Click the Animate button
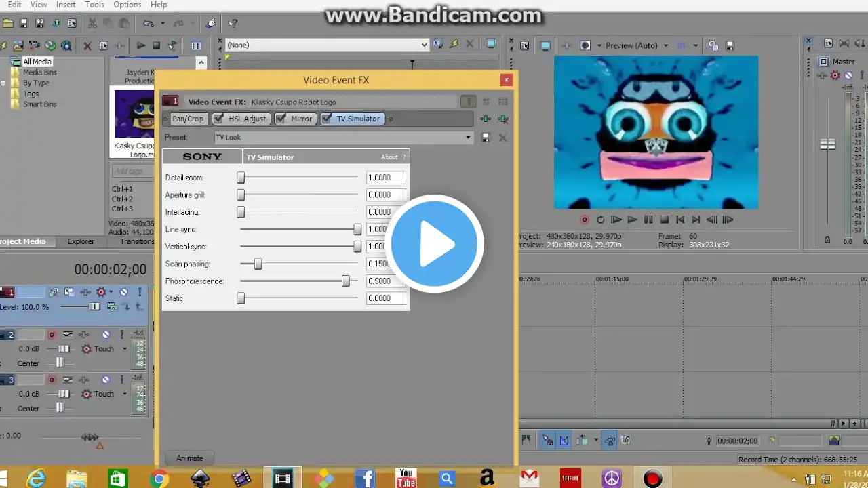Image resolution: width=868 pixels, height=488 pixels. coord(190,458)
